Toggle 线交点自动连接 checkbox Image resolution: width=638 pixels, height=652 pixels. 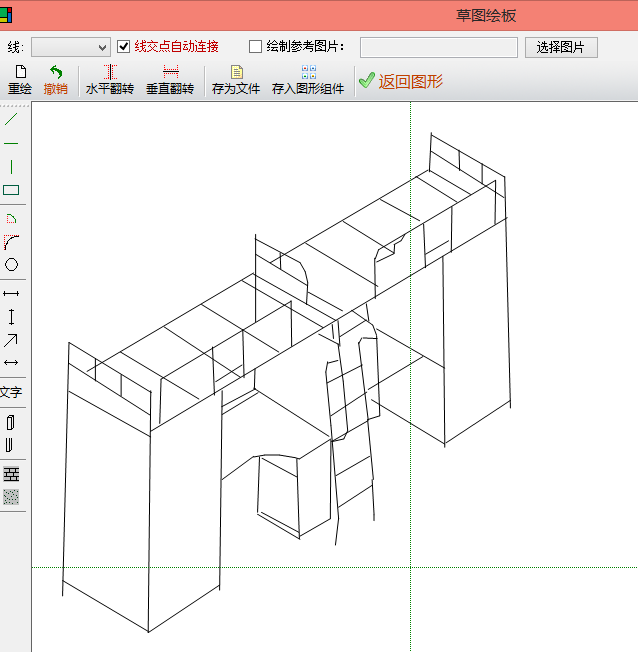point(124,46)
